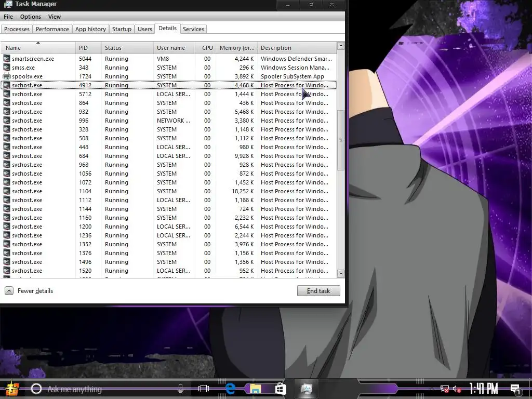
Task: Select the smartscreen.exe row name
Action: click(33, 59)
